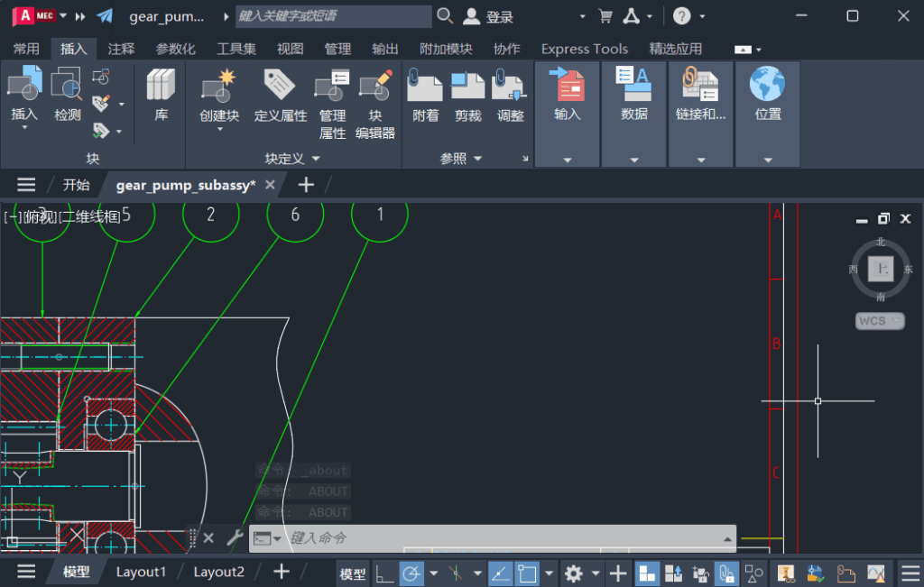Click the MODEL (模型) status bar button

point(353,573)
